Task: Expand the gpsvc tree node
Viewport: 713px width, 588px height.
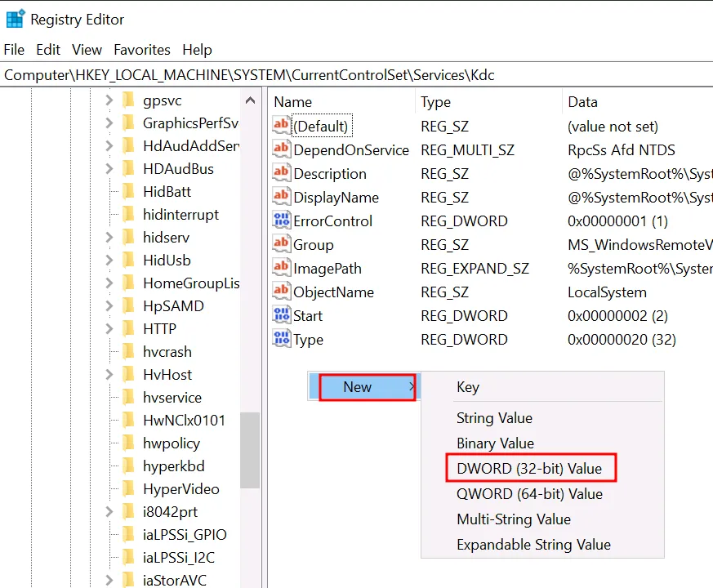Action: tap(109, 100)
